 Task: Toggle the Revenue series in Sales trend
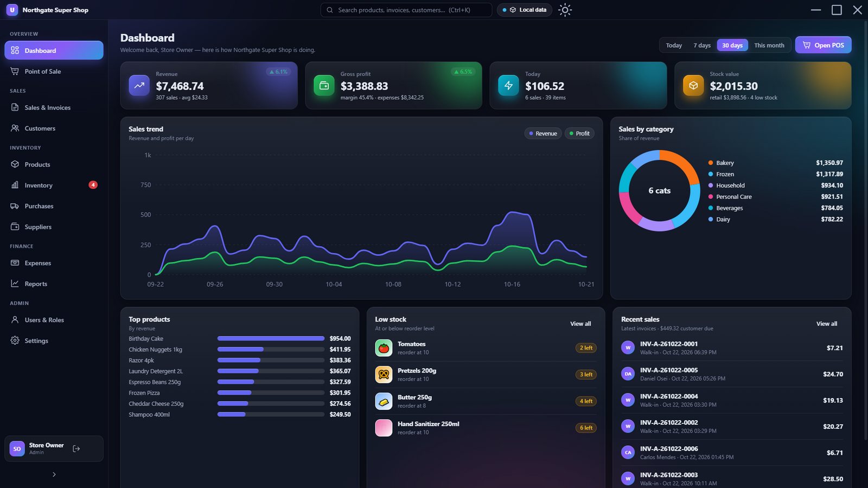542,133
